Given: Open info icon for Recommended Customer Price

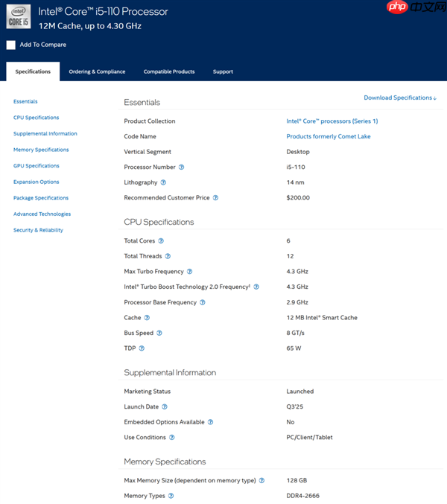Looking at the screenshot, I should pos(215,198).
